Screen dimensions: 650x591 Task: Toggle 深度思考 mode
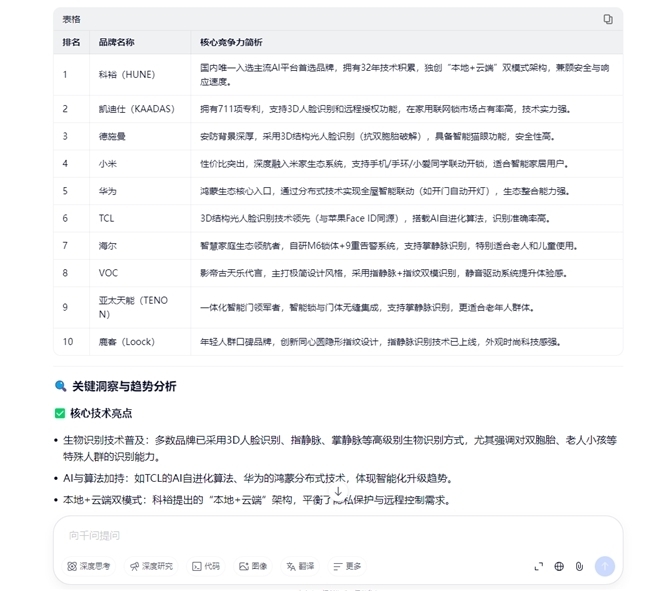[x=89, y=566]
